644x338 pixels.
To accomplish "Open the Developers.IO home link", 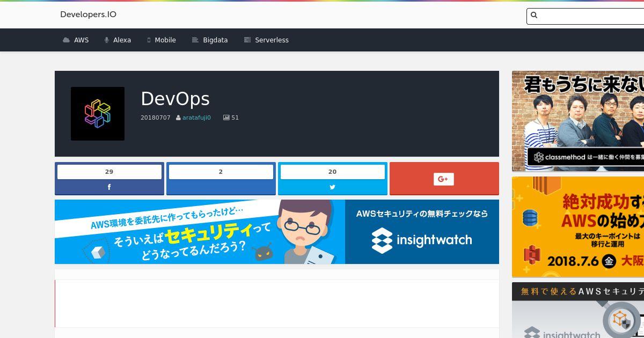I will [88, 14].
